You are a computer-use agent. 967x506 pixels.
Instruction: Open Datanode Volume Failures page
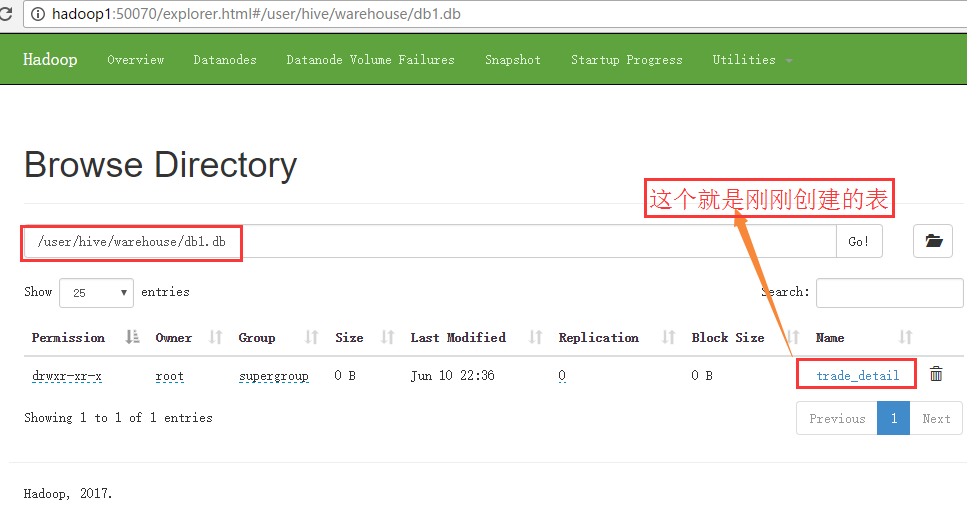pyautogui.click(x=371, y=60)
